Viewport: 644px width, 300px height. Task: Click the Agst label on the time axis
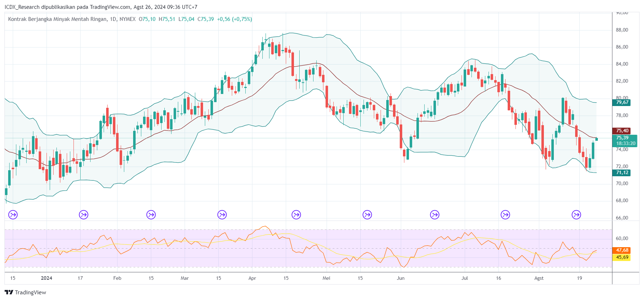(539, 278)
